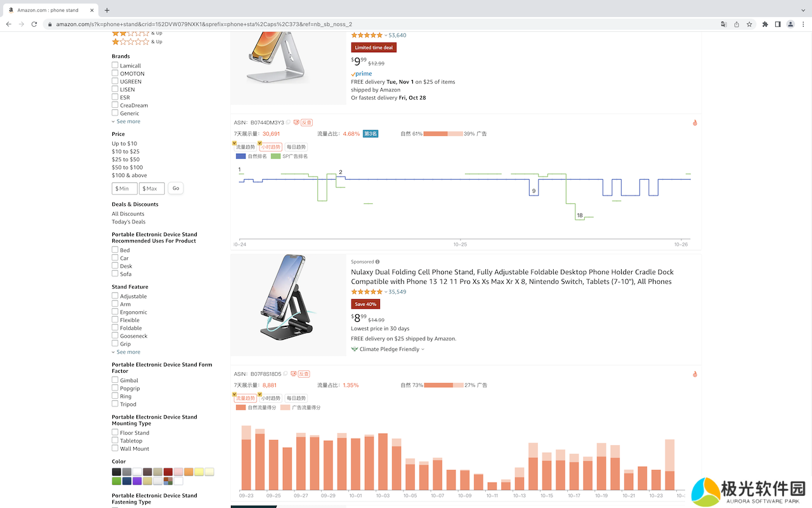Screen dimensions: 812x508
Task: Click the flame icon beside first ASIN panel
Action: 695,123
